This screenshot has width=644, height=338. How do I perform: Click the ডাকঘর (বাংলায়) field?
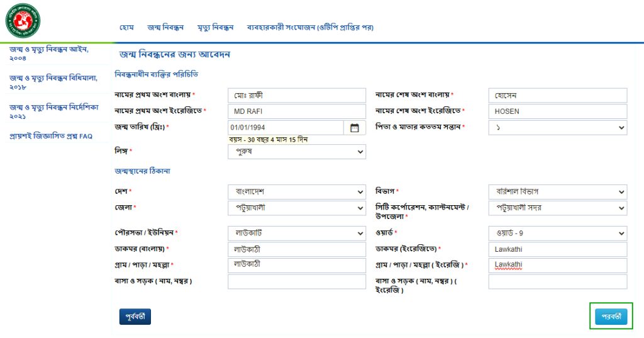point(297,249)
